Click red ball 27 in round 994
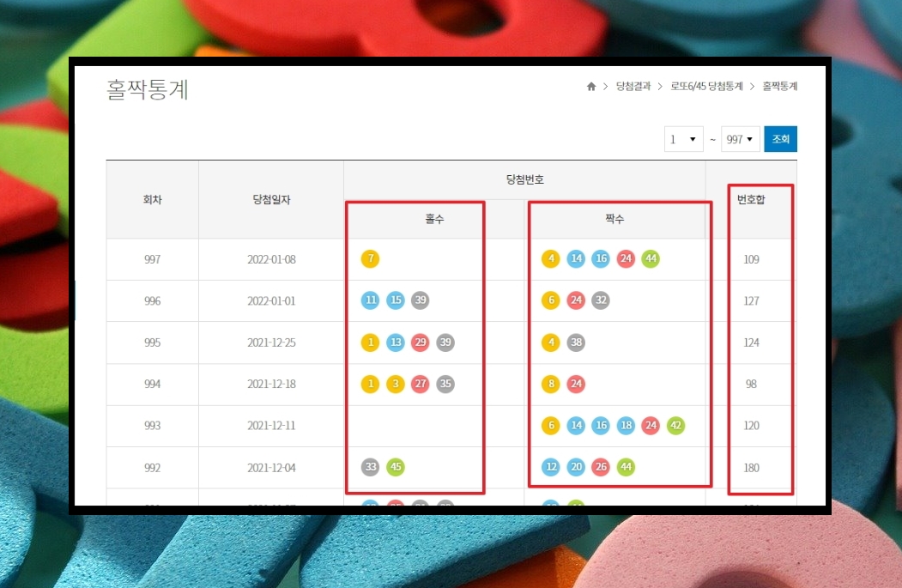 pyautogui.click(x=421, y=384)
